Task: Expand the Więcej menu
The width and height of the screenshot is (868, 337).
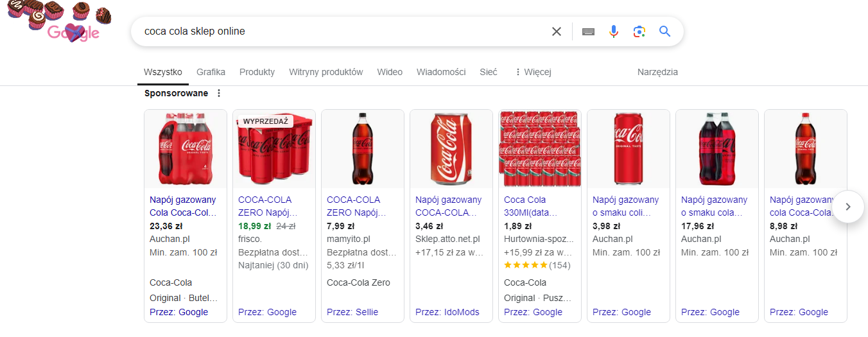Action: (534, 72)
